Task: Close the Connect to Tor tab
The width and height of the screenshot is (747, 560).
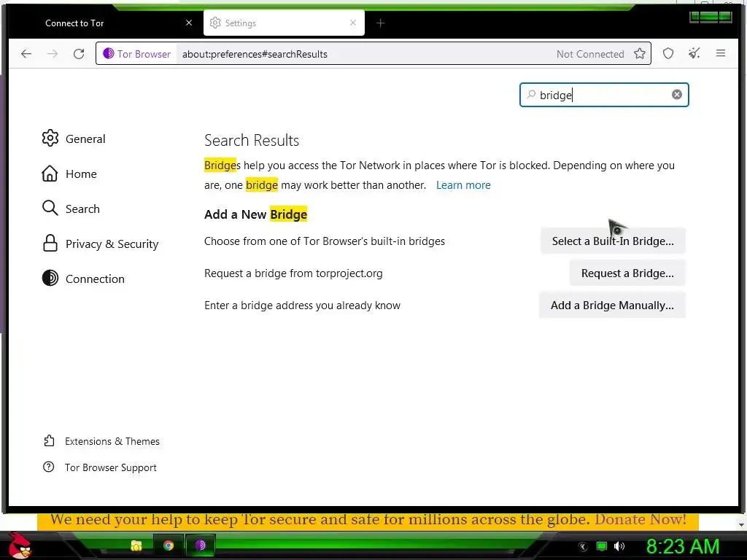Action: pyautogui.click(x=189, y=23)
